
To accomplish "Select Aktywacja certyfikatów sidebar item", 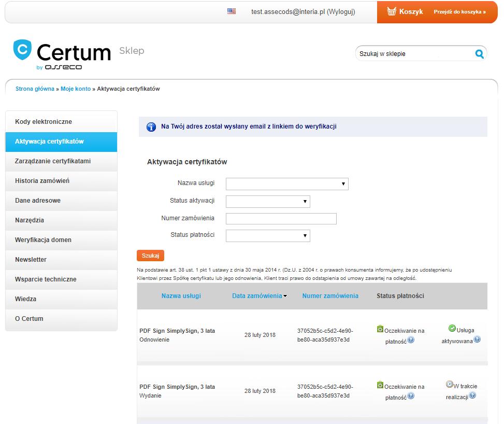I will [x=61, y=142].
